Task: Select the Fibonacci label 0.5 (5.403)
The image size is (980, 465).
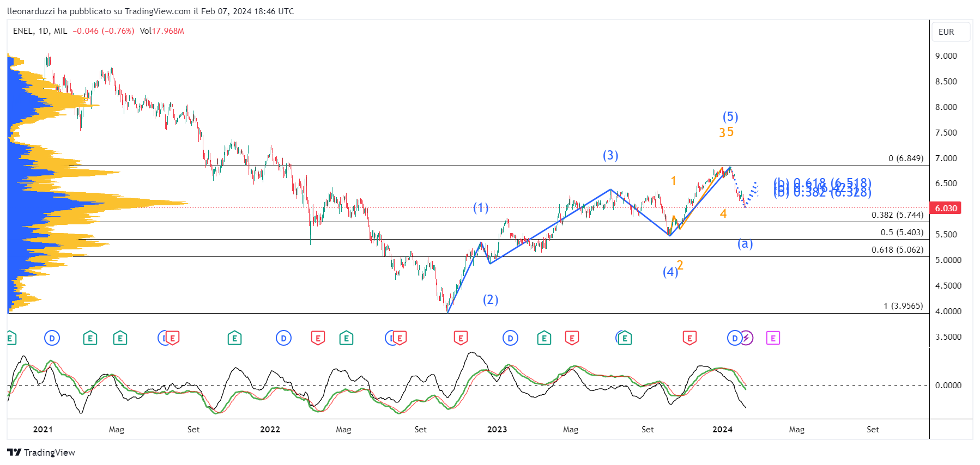Action: (x=902, y=233)
